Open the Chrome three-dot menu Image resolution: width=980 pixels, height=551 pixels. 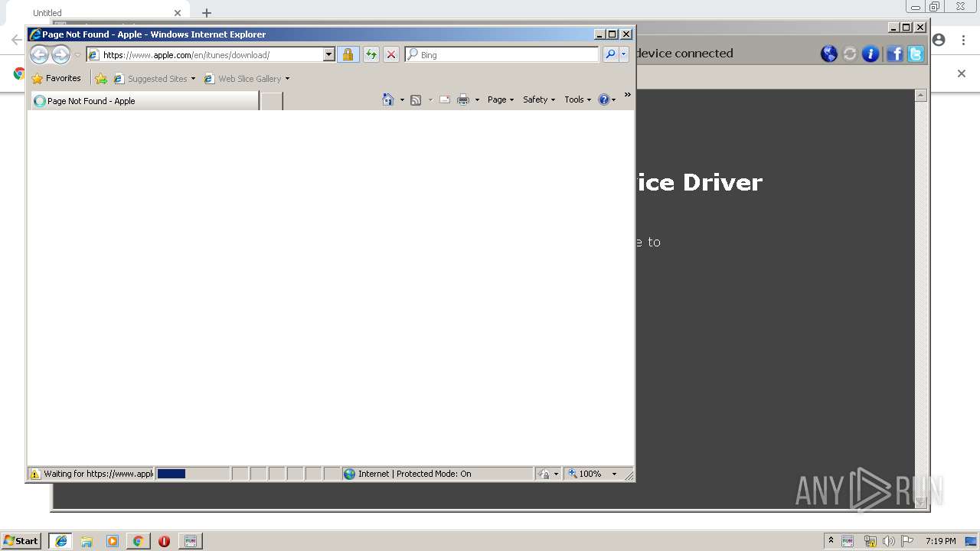pos(963,40)
